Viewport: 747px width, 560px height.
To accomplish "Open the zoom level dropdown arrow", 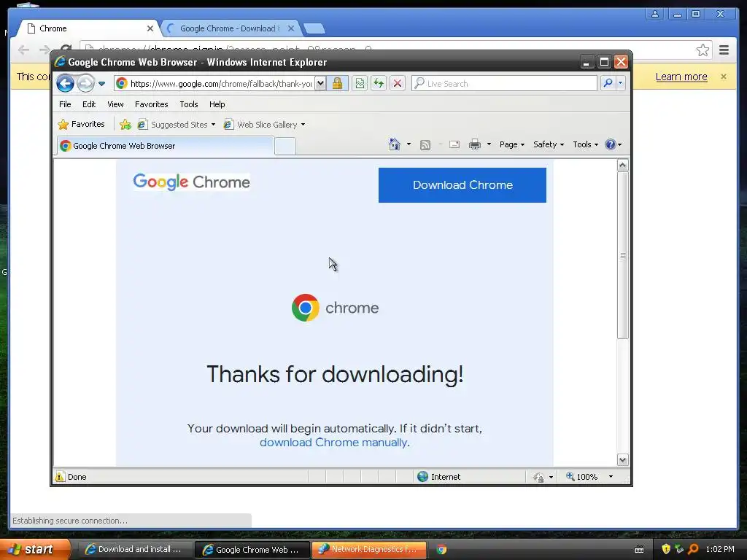I will [611, 477].
